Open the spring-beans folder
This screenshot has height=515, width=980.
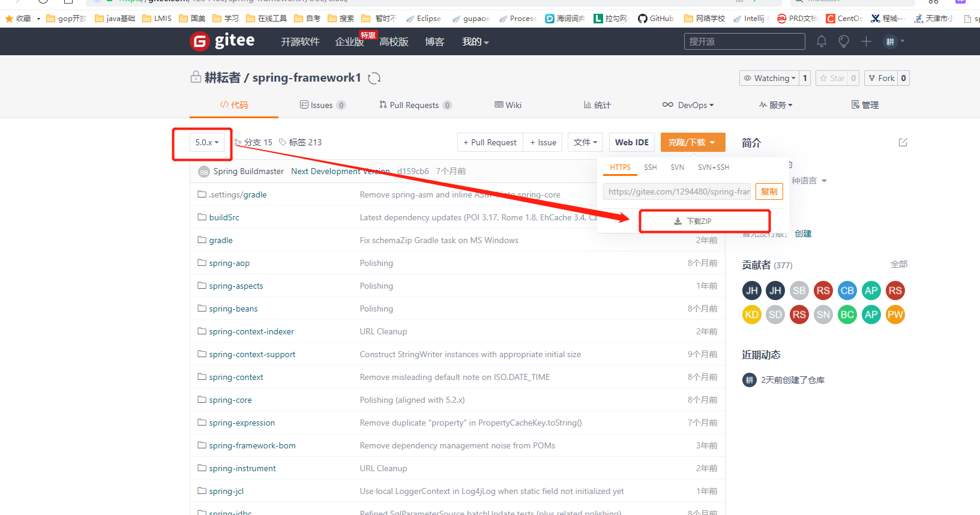[x=233, y=309]
